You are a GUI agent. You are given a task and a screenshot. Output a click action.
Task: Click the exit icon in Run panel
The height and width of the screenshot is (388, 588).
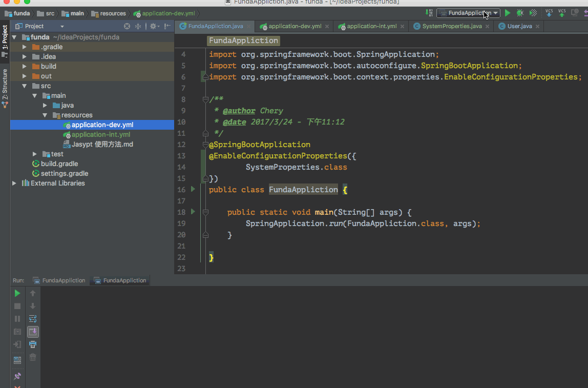tap(17, 344)
